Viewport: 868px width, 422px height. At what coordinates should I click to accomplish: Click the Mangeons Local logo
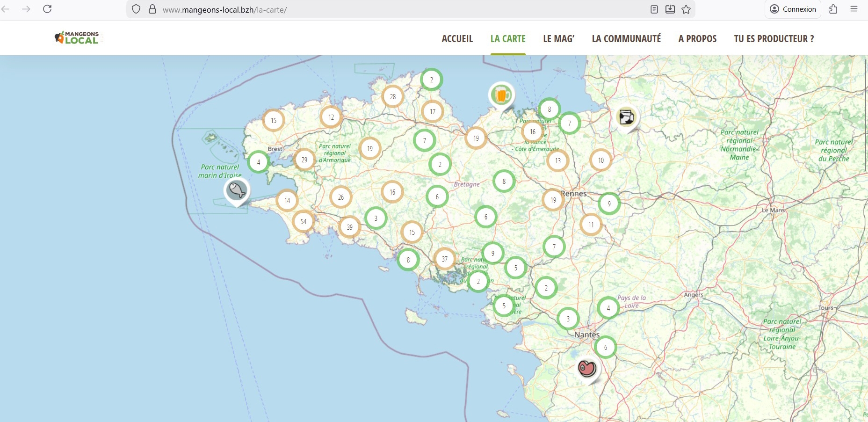coord(77,38)
